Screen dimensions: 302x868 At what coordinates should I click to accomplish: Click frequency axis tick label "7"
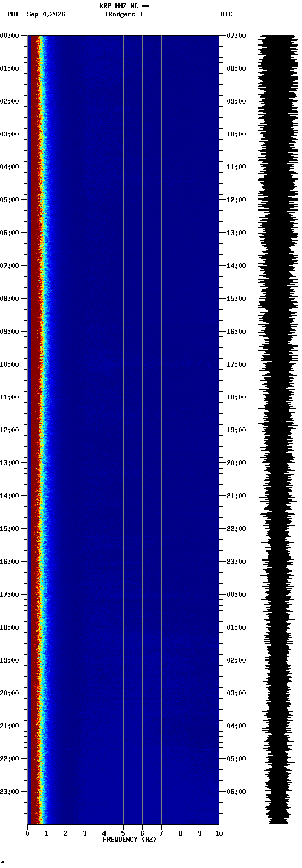coord(161,833)
